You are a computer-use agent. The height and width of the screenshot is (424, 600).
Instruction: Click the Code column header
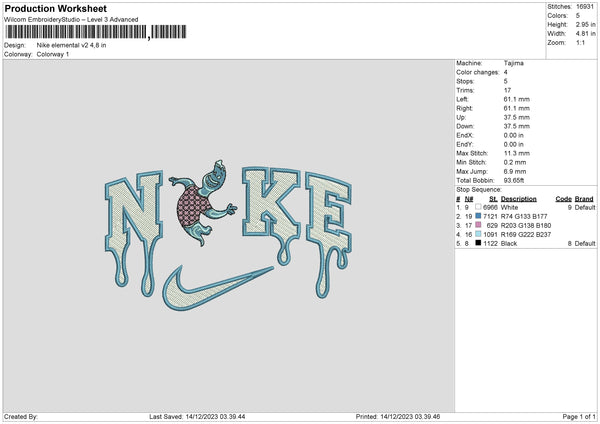(563, 199)
